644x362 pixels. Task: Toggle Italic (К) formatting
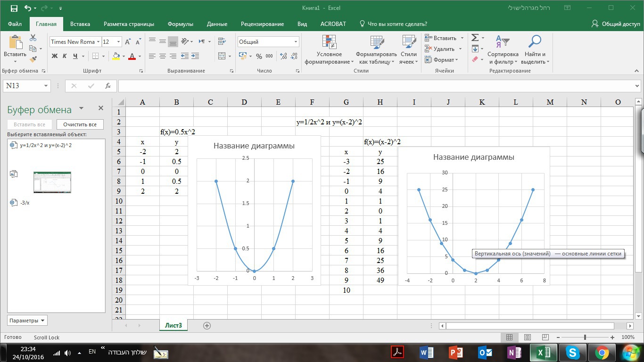pos(65,56)
